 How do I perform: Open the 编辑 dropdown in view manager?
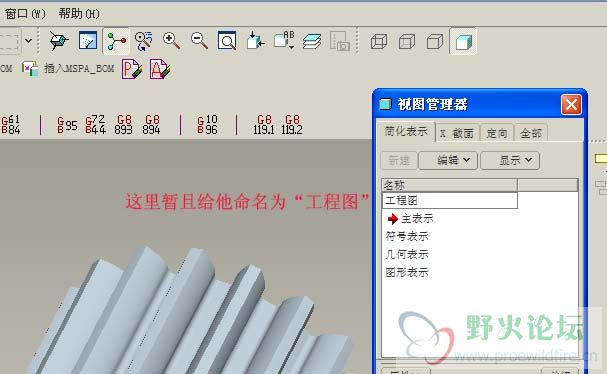[448, 160]
